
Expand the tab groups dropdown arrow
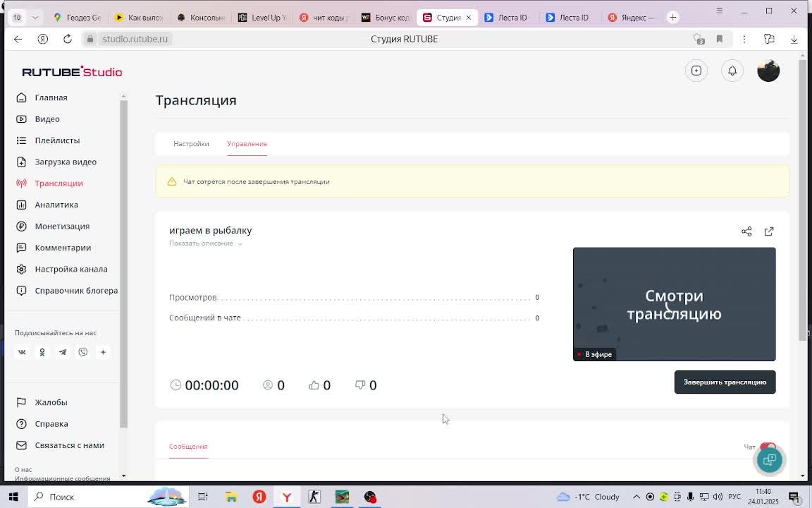pos(35,18)
